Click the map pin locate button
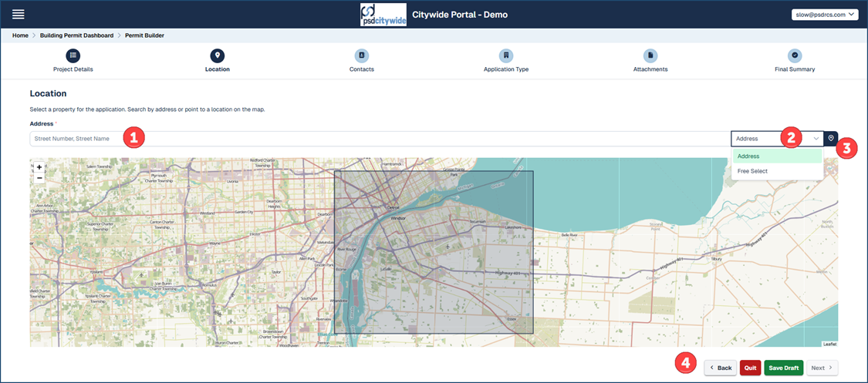The height and width of the screenshot is (383, 868). [x=830, y=139]
